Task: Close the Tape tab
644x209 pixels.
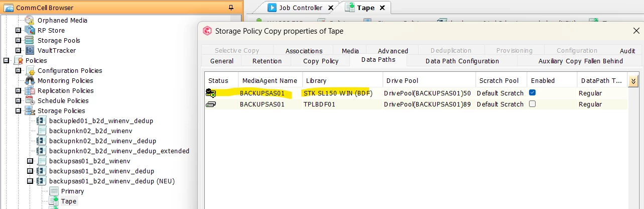Action: tap(382, 8)
